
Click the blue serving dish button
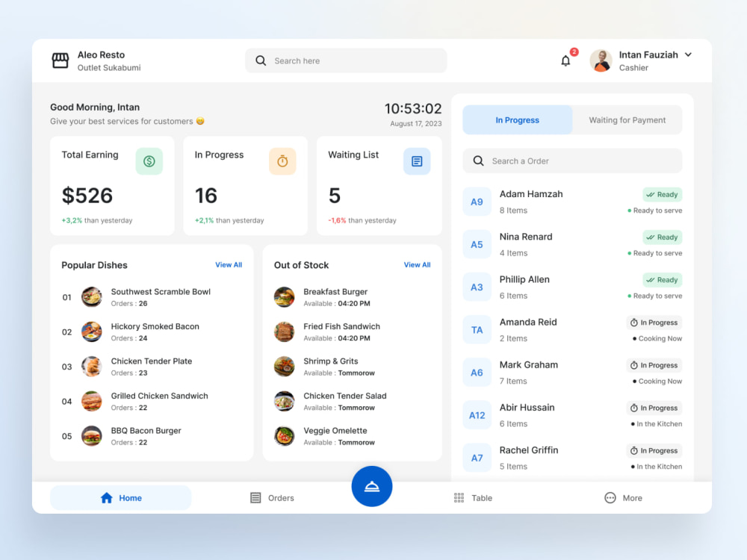click(371, 486)
